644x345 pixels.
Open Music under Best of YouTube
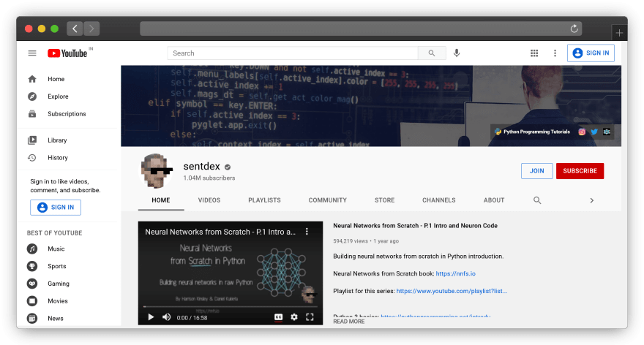(56, 249)
